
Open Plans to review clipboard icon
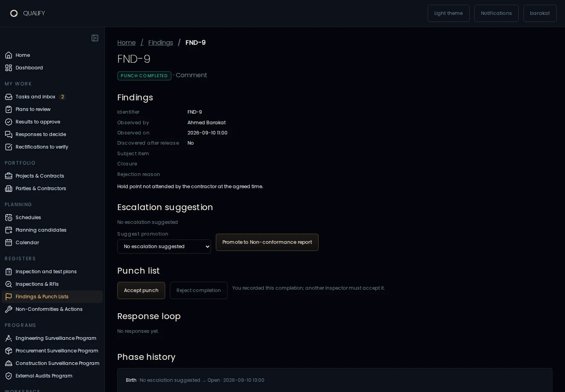tap(9, 109)
